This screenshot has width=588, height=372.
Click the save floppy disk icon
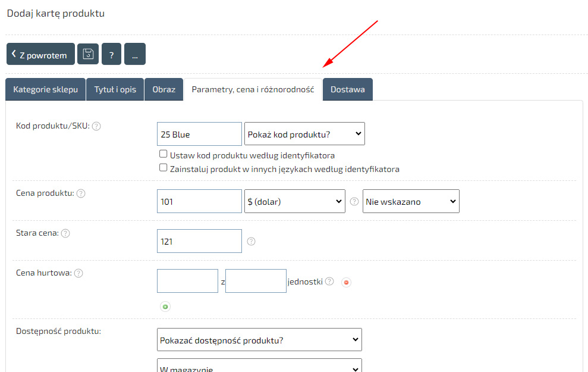click(x=88, y=54)
